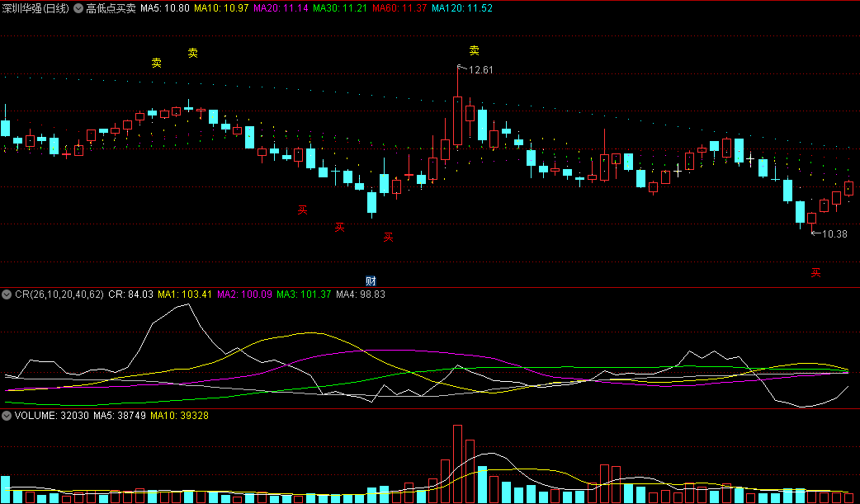This screenshot has height=504, width=860.
Task: Select the candlestick with the 12.61 high
Action: pos(457,120)
